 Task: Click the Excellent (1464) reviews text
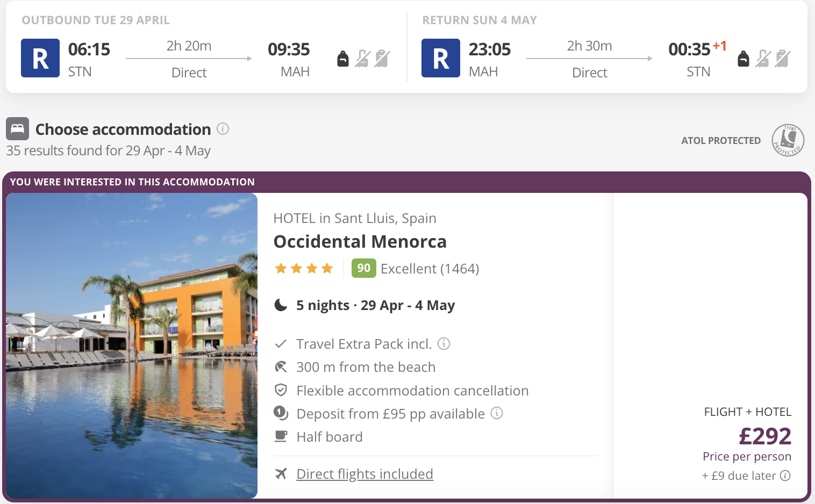tap(430, 269)
